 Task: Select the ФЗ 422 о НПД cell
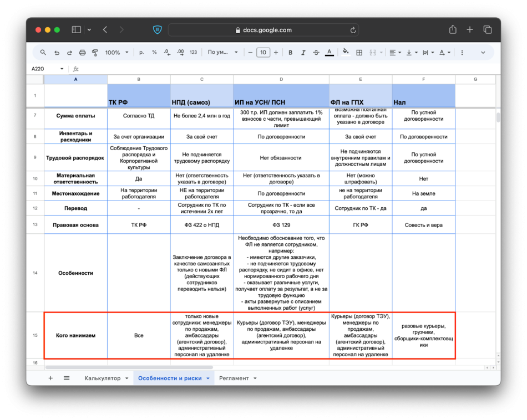(x=202, y=225)
